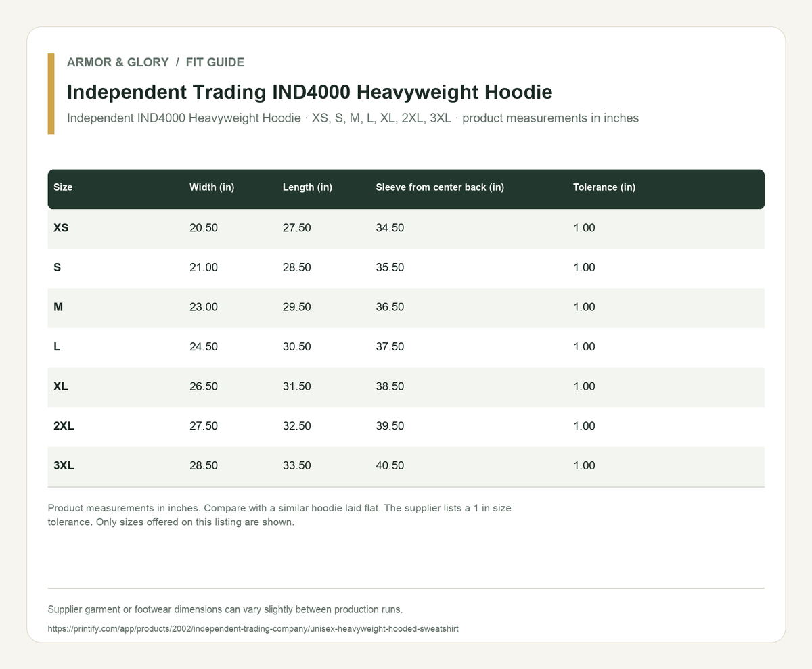
Task: Select the subtitle listing sizes XS through 3XL
Action: click(x=353, y=118)
